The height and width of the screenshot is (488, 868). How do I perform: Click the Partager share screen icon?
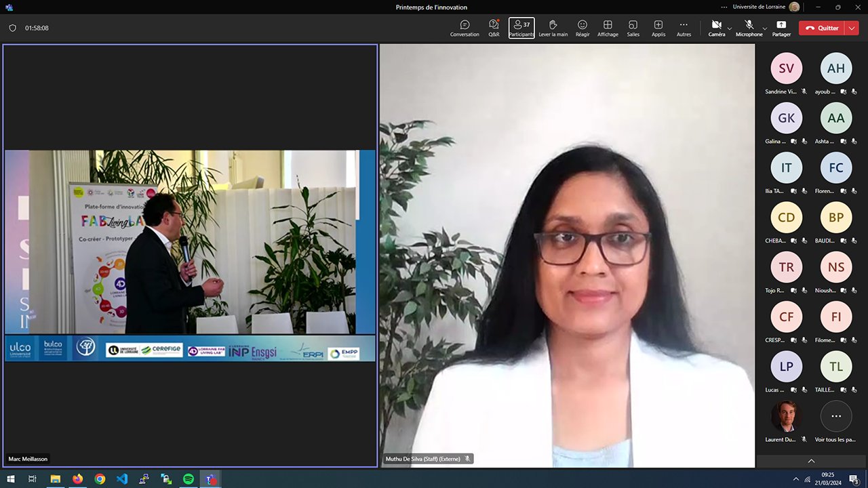click(781, 28)
